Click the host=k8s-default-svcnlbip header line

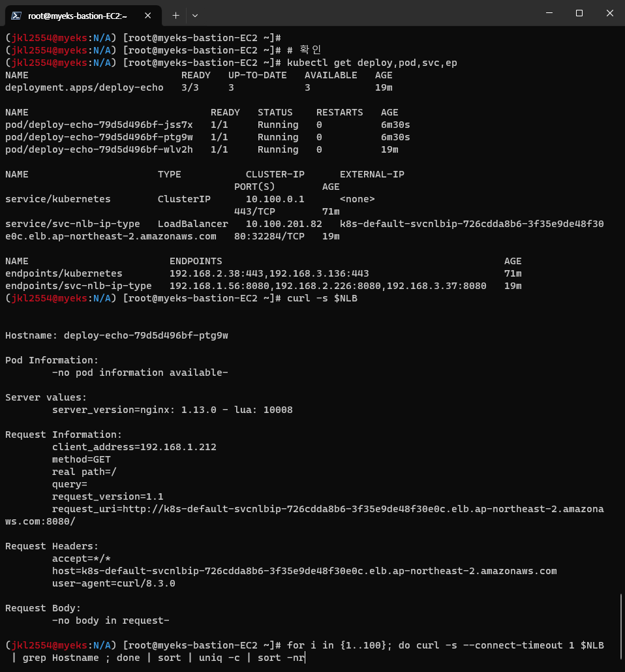point(305,571)
